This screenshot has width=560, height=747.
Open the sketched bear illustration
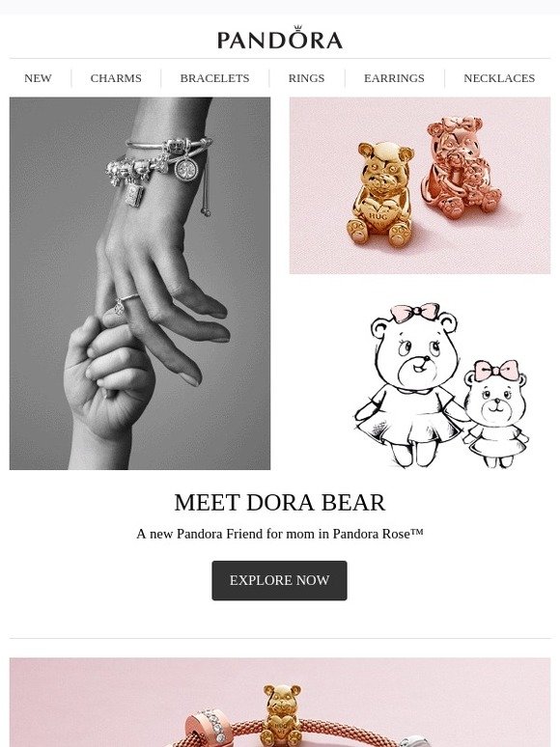pyautogui.click(x=441, y=385)
